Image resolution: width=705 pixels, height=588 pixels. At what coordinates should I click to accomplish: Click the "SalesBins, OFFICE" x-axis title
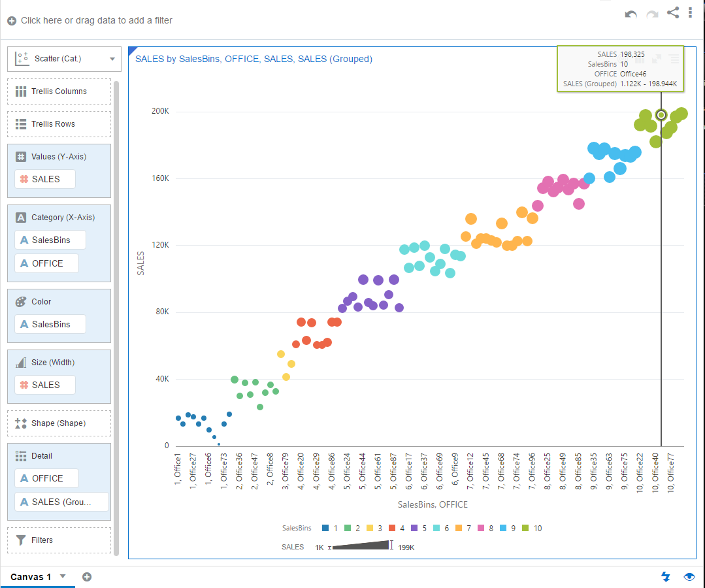[433, 505]
